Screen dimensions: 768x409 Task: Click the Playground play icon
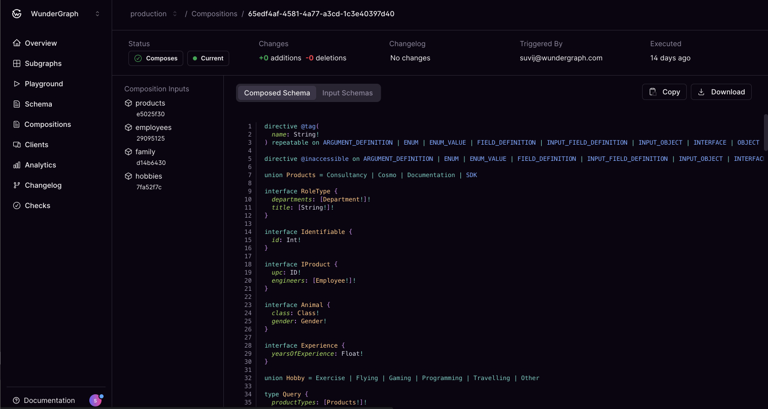pos(17,84)
